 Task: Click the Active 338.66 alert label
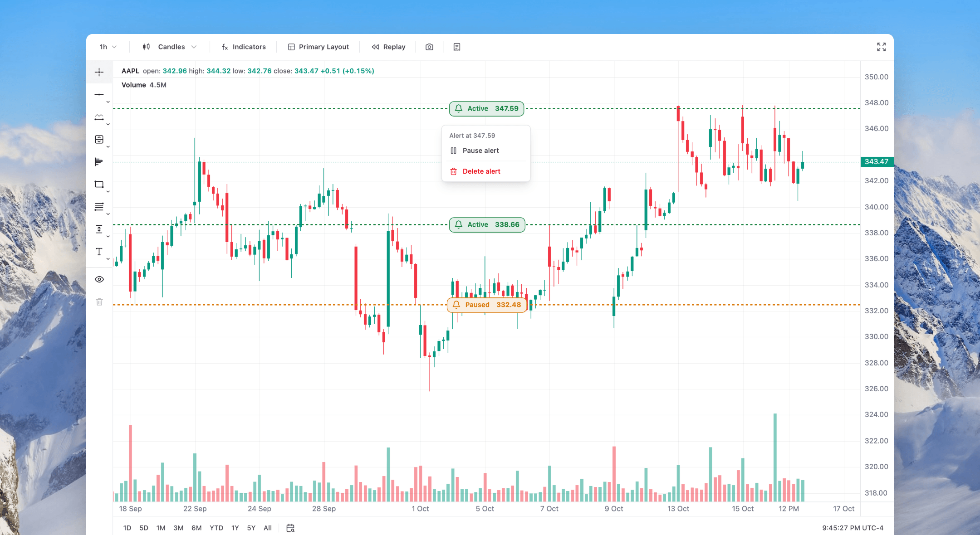[x=487, y=224]
